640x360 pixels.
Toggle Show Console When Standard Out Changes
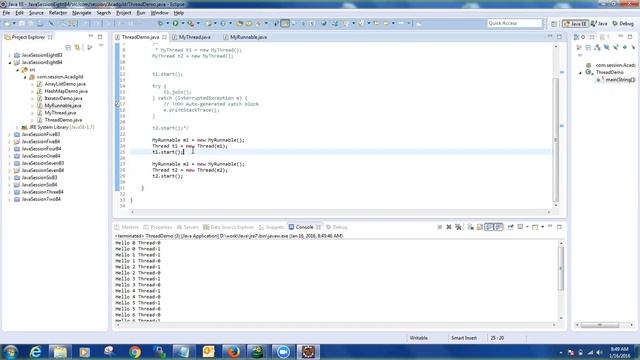pos(489,227)
